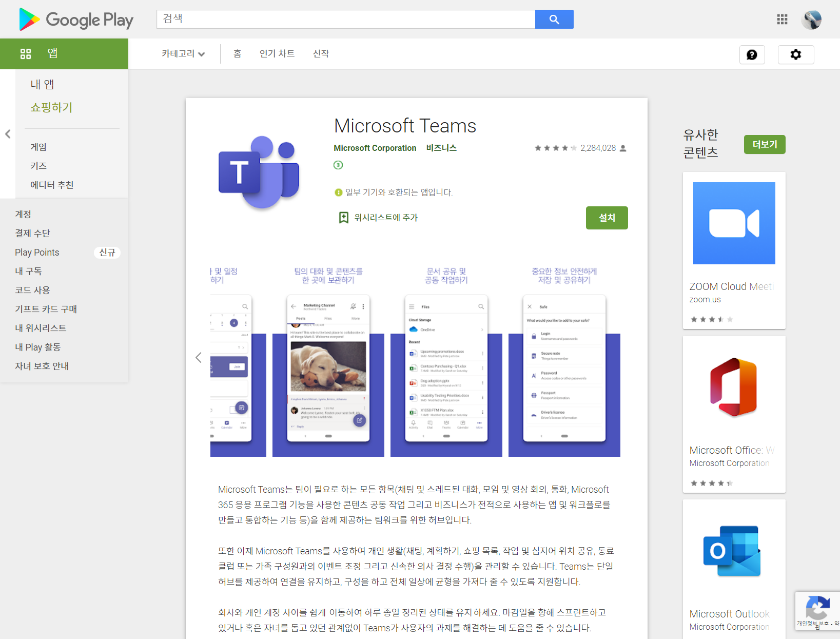Click the 검색 search input field
Viewport: 840px width, 639px height.
pyautogui.click(x=346, y=20)
